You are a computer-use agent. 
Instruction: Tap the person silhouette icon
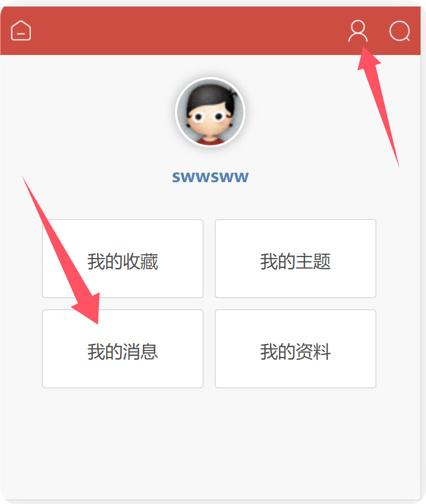(x=358, y=31)
